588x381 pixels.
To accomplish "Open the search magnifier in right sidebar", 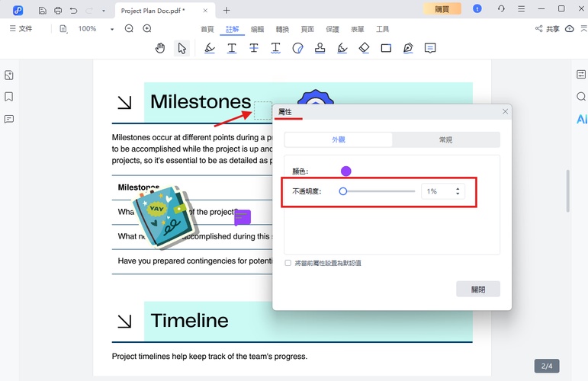I will pos(581,97).
